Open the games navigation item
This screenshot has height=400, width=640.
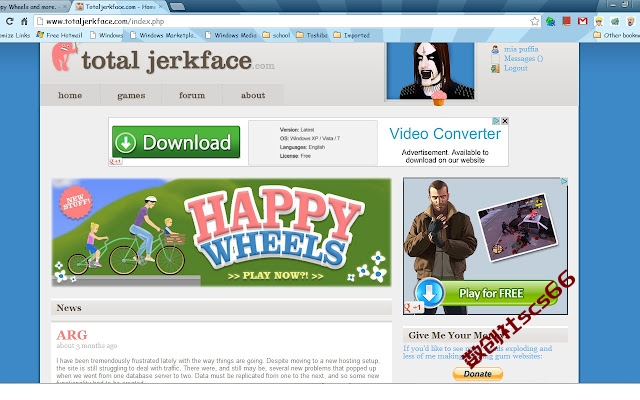pos(131,95)
